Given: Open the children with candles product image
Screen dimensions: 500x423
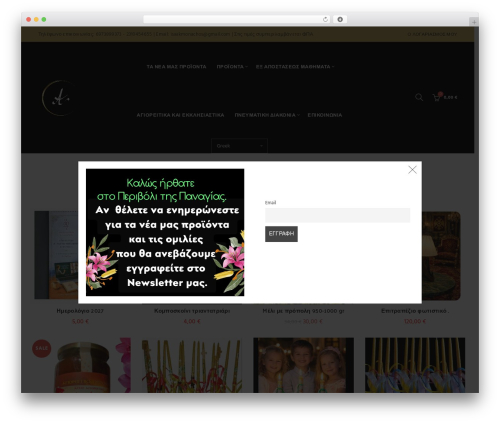Looking at the screenshot, I should click(303, 365).
